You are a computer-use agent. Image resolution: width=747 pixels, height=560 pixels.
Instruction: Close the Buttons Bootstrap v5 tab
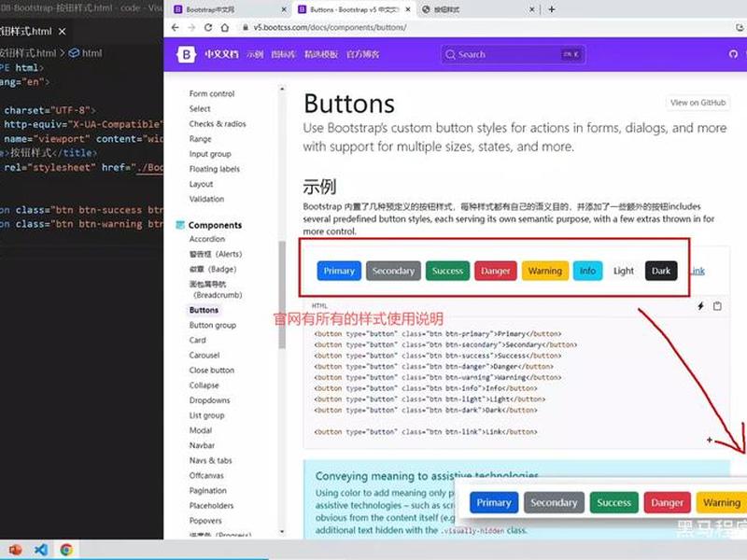click(408, 9)
